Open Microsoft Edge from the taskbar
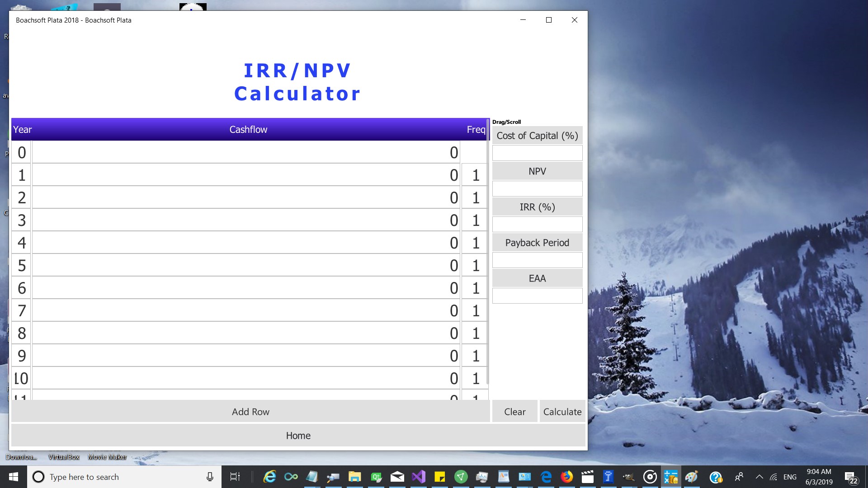 [546, 477]
